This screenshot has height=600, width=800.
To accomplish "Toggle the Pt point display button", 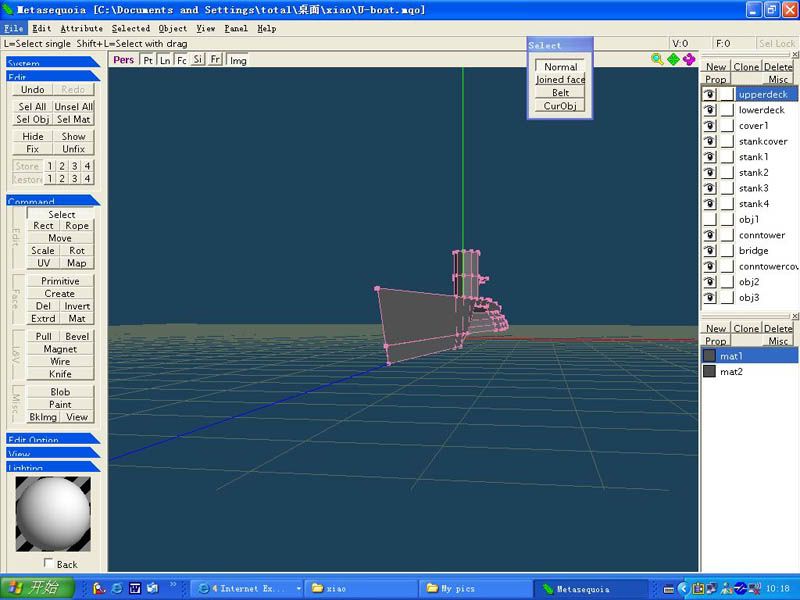I will pyautogui.click(x=147, y=60).
